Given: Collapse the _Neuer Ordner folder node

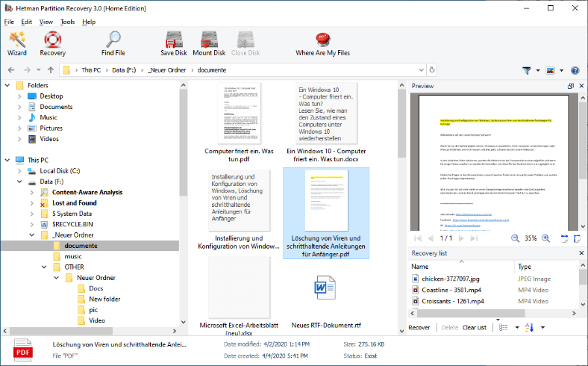Looking at the screenshot, I should (32, 235).
